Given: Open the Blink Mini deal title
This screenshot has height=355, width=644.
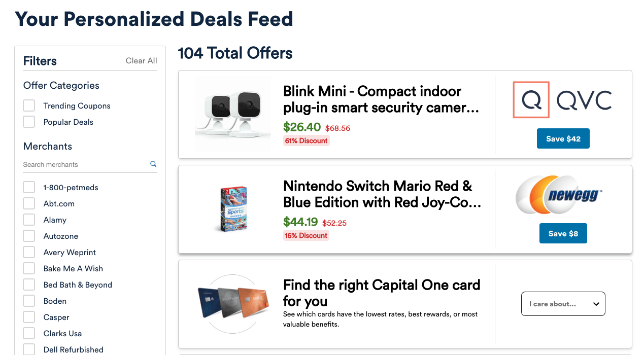Looking at the screenshot, I should (381, 99).
